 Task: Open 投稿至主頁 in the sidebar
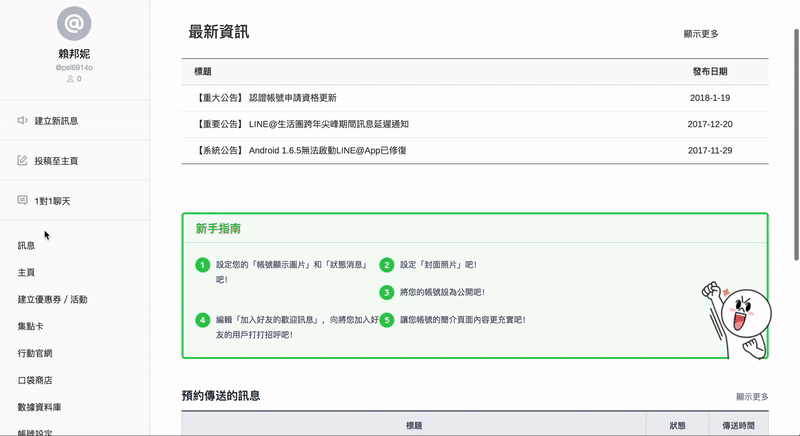click(56, 161)
